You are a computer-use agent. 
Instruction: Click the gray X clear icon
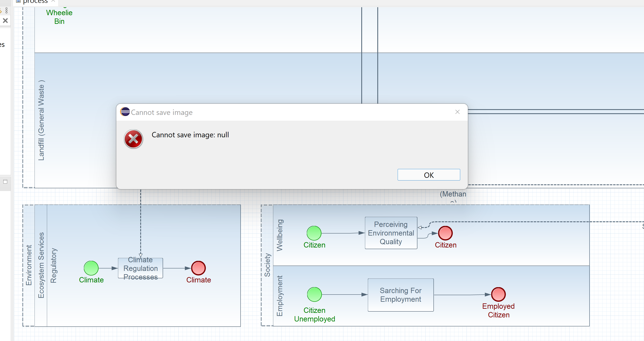(x=5, y=21)
